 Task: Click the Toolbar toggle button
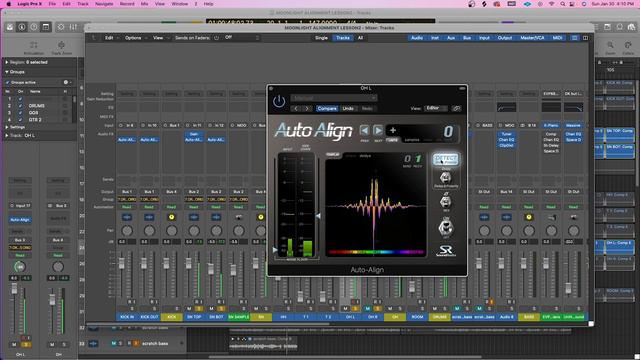(46, 27)
